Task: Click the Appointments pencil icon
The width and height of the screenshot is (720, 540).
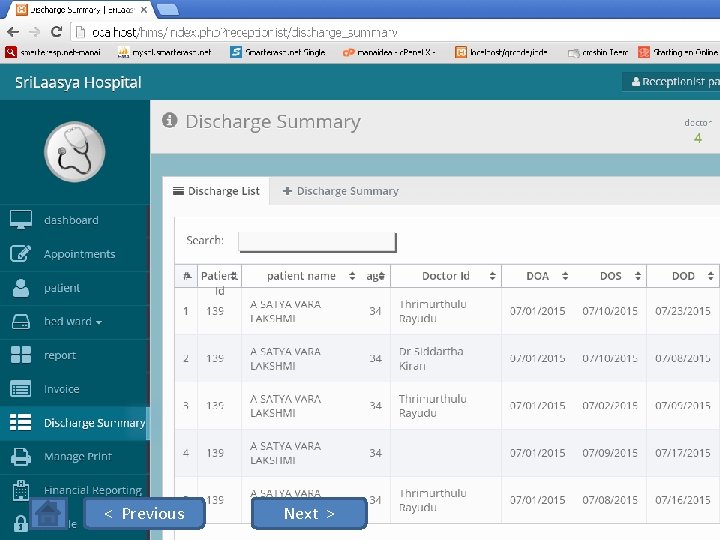Action: pos(21,253)
